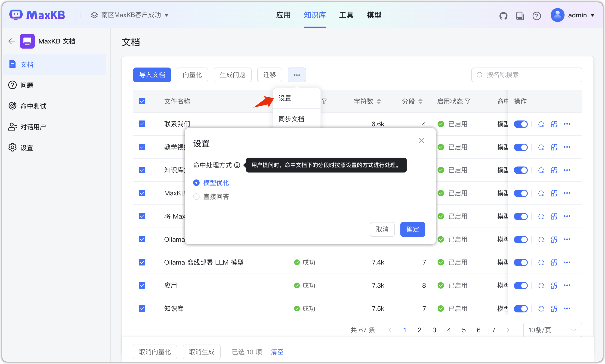605x364 pixels.
Task: Click the 导入文档 button
Action: coord(152,75)
